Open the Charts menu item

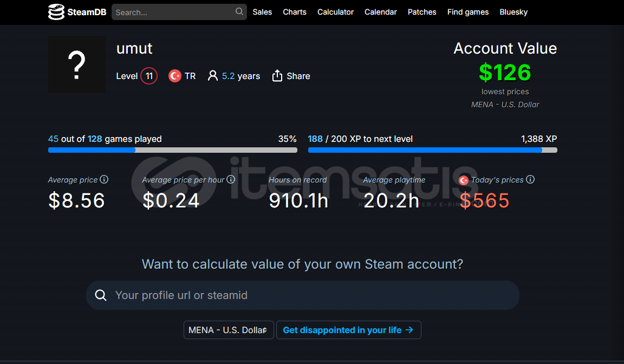tap(295, 12)
